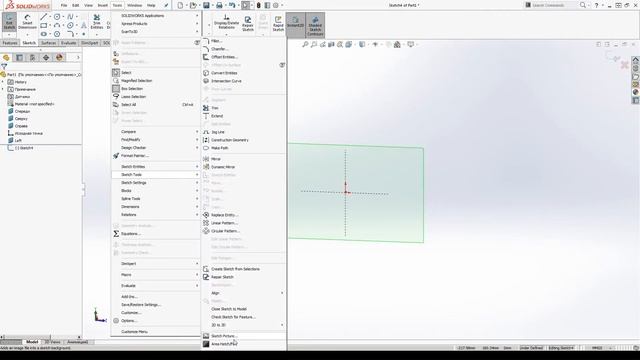Choose Lasso Selection entry

(x=156, y=97)
